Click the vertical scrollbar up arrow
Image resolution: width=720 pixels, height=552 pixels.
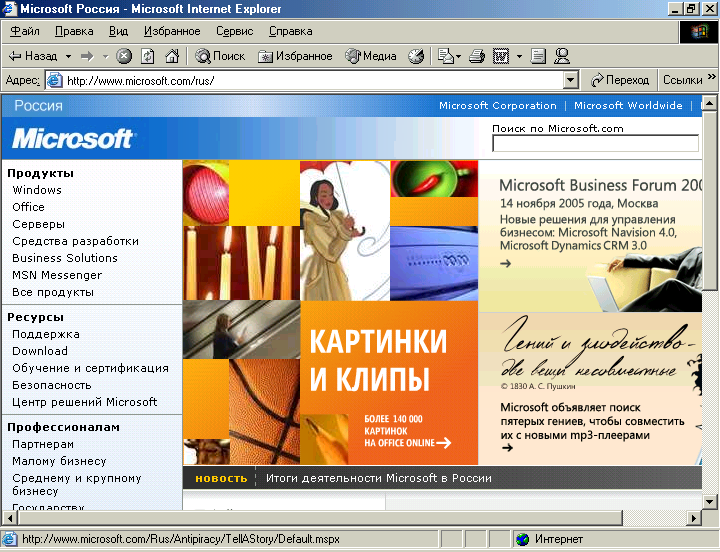(x=710, y=103)
